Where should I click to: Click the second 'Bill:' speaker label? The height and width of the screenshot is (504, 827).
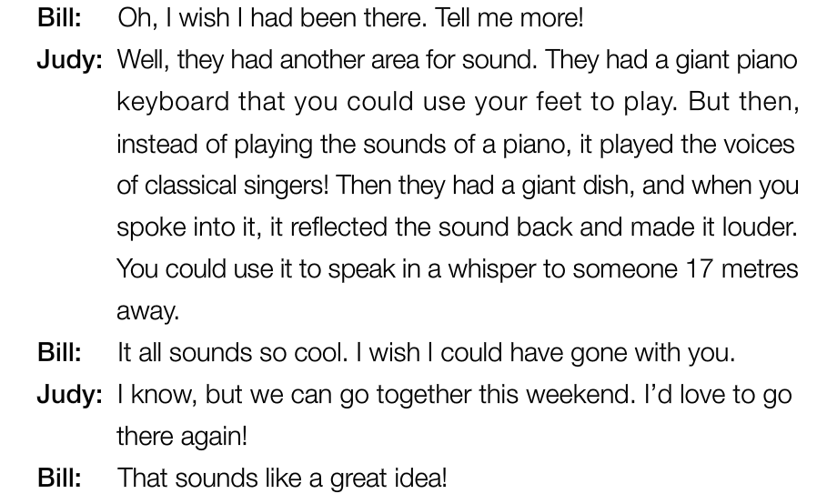click(x=60, y=353)
